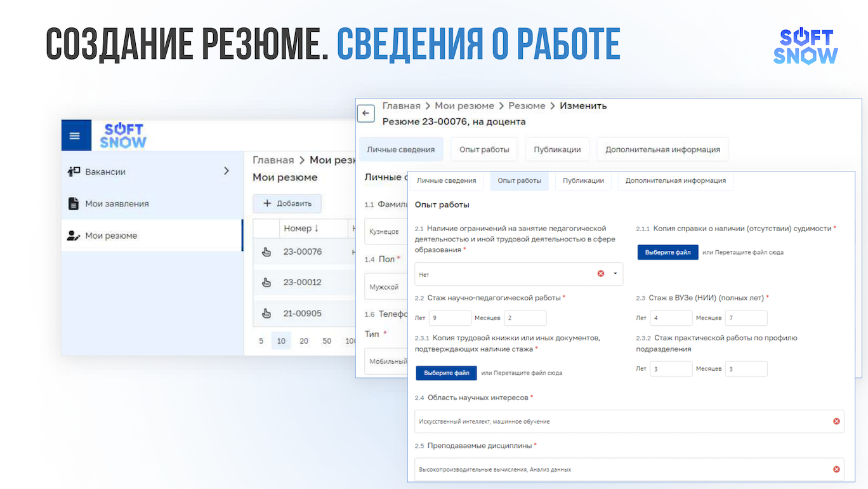
Task: Click 'или Перетащите файл сюда' near судимости
Action: click(743, 252)
